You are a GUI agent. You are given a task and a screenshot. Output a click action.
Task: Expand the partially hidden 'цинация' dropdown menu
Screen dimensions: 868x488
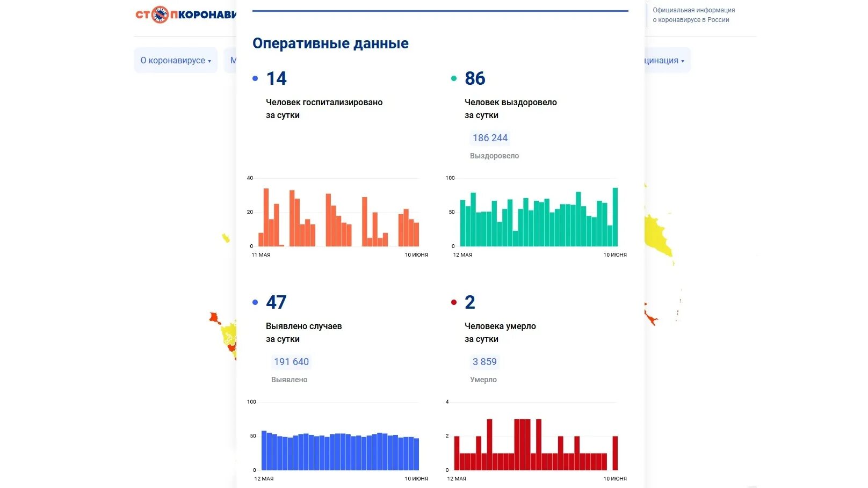coord(668,61)
